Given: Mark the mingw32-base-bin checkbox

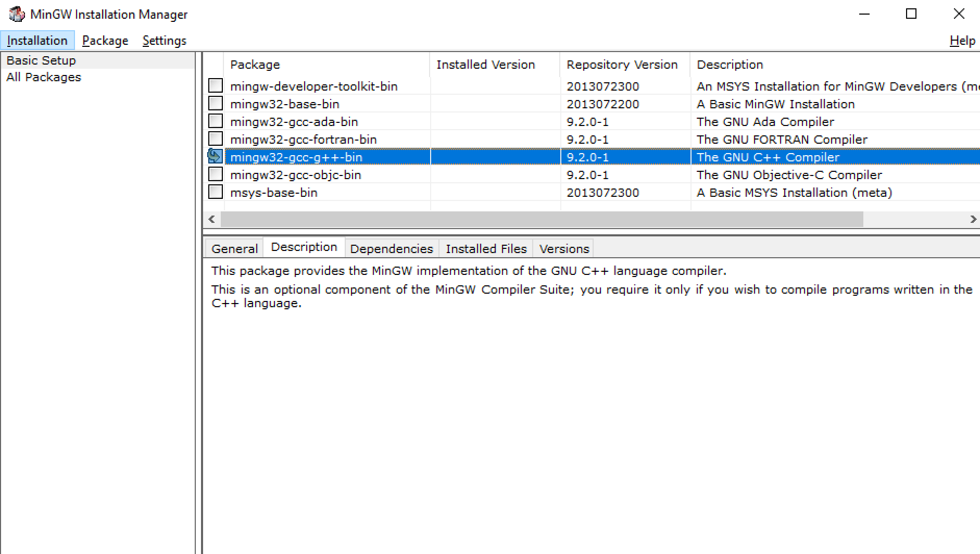Looking at the screenshot, I should click(x=216, y=103).
